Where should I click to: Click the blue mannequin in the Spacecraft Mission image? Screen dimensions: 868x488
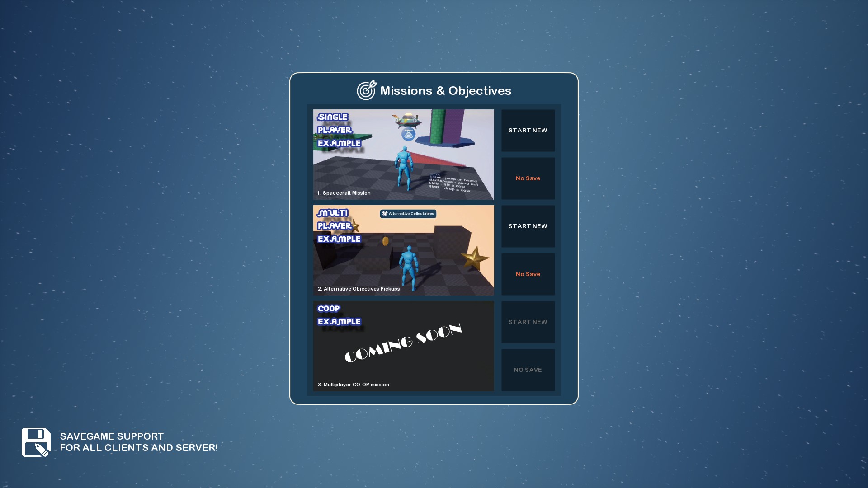[x=403, y=167]
